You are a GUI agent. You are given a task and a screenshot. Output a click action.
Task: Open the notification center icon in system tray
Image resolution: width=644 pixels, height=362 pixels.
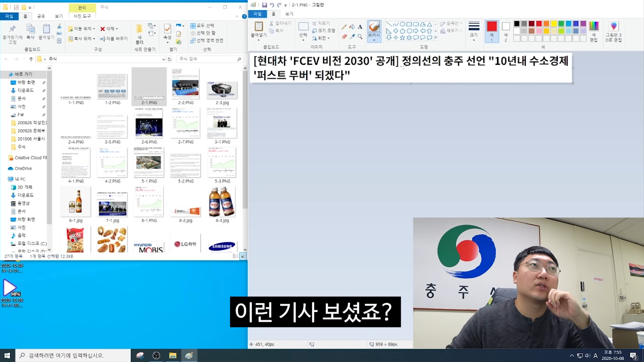click(634, 356)
